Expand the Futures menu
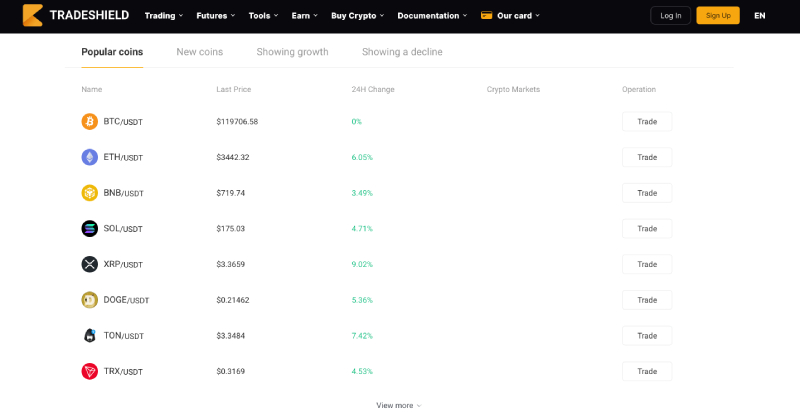The image size is (800, 412). (216, 15)
